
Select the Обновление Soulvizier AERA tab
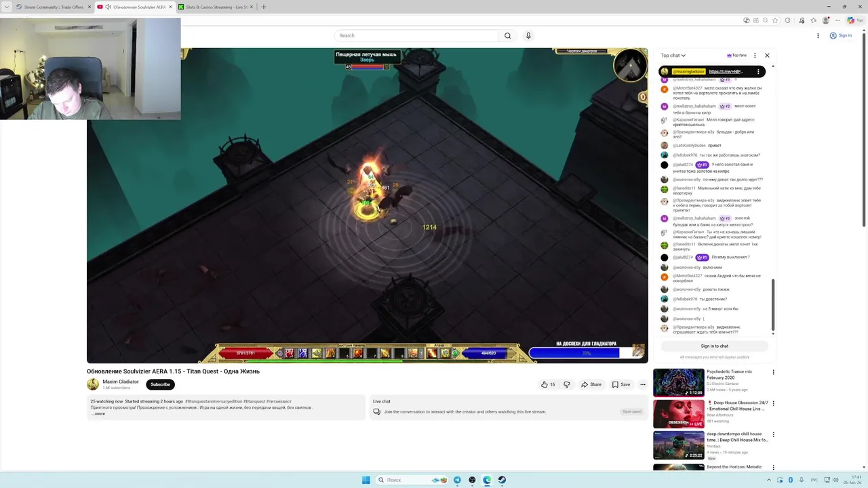click(134, 7)
